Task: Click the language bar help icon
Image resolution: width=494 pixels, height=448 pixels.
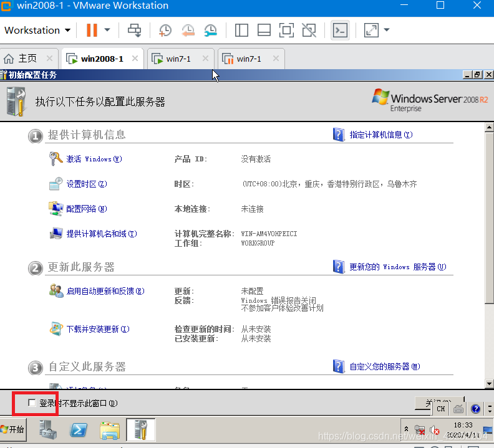Action: pos(475,409)
